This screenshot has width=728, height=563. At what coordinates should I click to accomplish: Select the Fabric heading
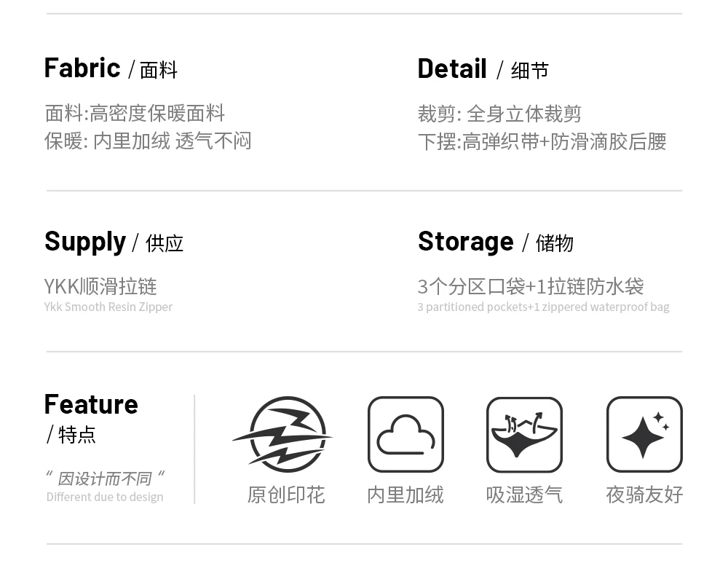(82, 68)
